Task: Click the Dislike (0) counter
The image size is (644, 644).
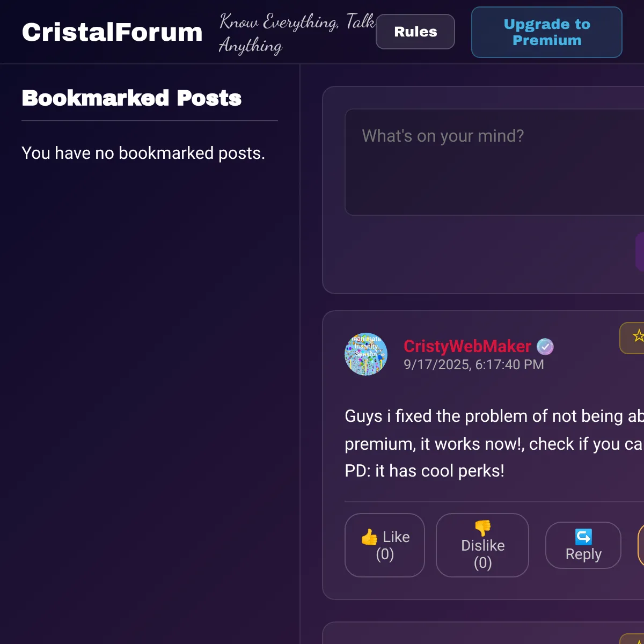Action: tap(482, 563)
